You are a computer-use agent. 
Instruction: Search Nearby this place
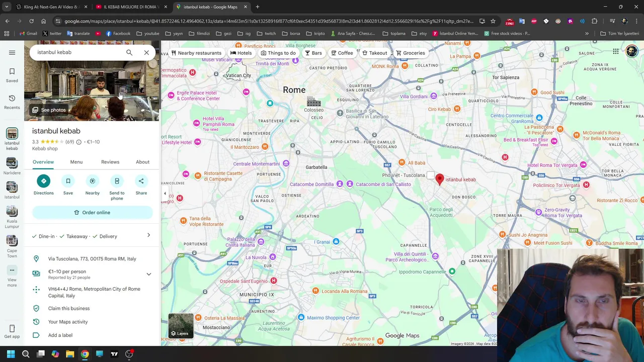click(93, 185)
